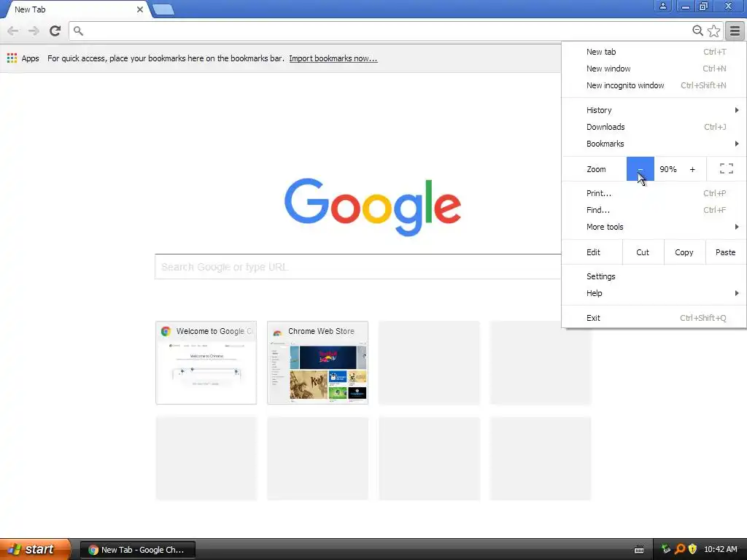Screen dimensions: 747x560
Task: Click the Search Google or type URL box
Action: (x=357, y=267)
